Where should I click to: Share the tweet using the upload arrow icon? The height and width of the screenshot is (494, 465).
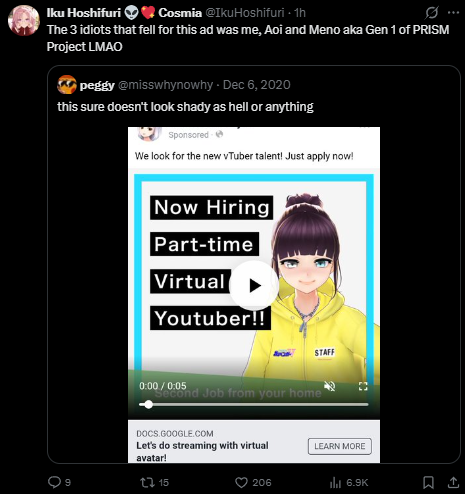pos(453,482)
